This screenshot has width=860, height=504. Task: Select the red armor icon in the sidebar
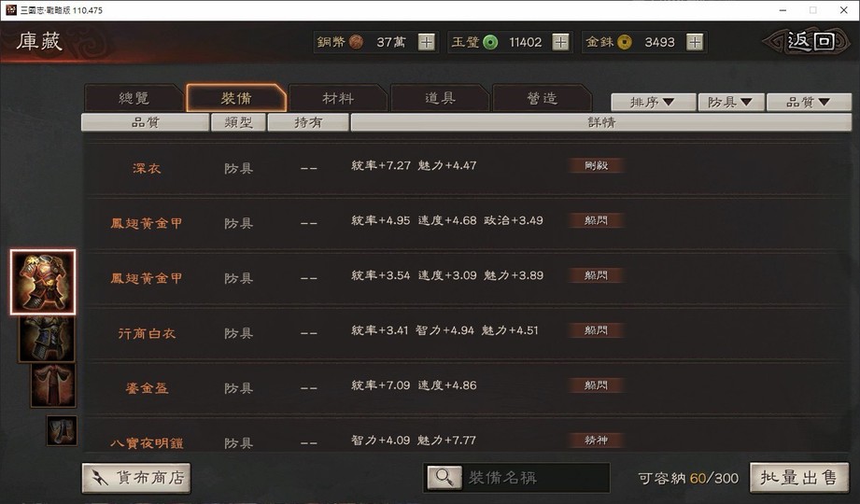tap(43, 282)
